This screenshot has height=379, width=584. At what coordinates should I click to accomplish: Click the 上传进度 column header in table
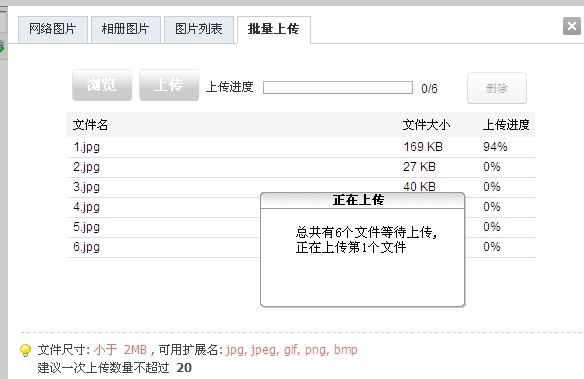click(506, 125)
